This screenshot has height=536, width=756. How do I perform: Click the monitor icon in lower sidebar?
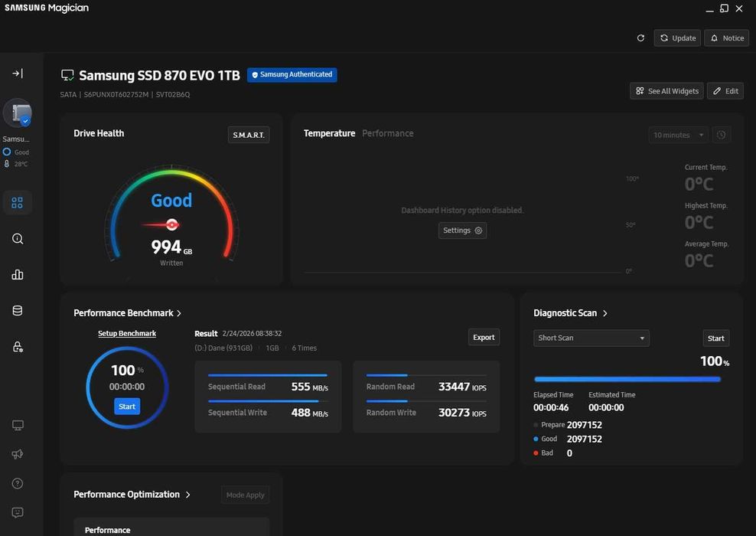(18, 425)
